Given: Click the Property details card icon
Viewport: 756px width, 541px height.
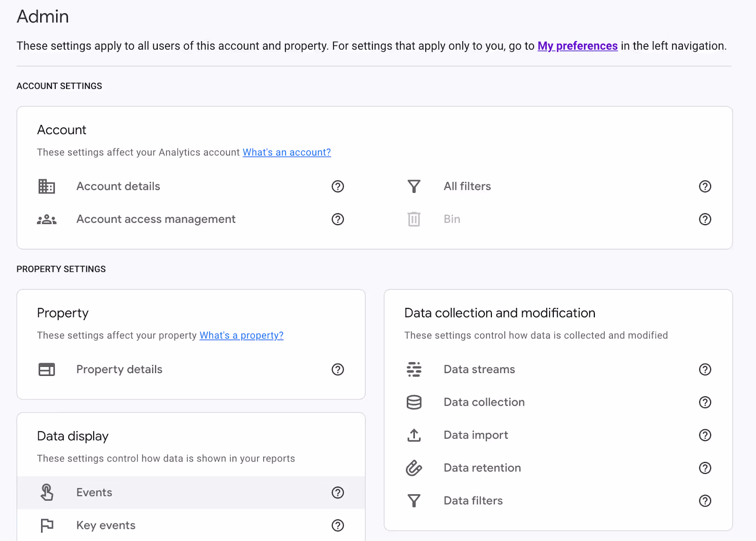Looking at the screenshot, I should pyautogui.click(x=46, y=369).
